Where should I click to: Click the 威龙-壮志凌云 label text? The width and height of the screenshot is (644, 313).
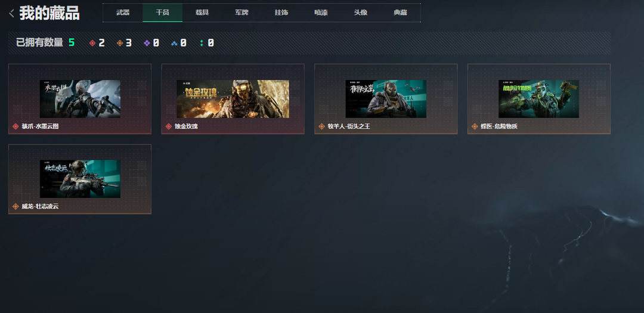(41, 207)
